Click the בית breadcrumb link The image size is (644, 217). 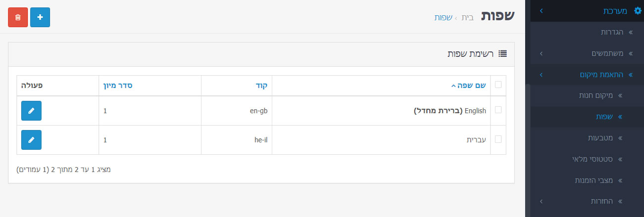point(468,17)
